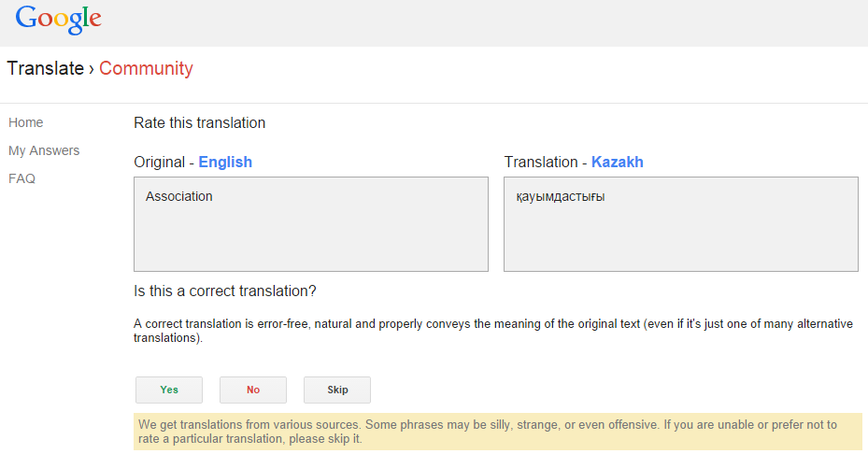Skip this translation
Screen dimensions: 868x454
pyautogui.click(x=337, y=390)
